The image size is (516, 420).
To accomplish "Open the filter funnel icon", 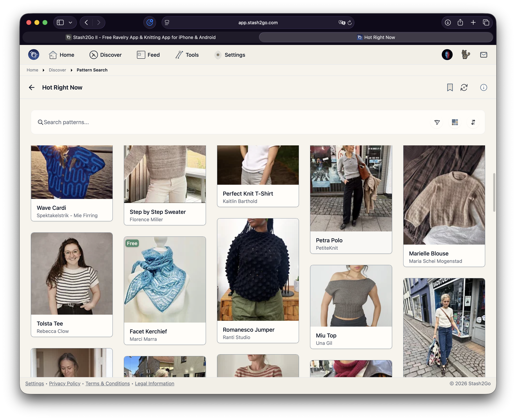I will (437, 122).
